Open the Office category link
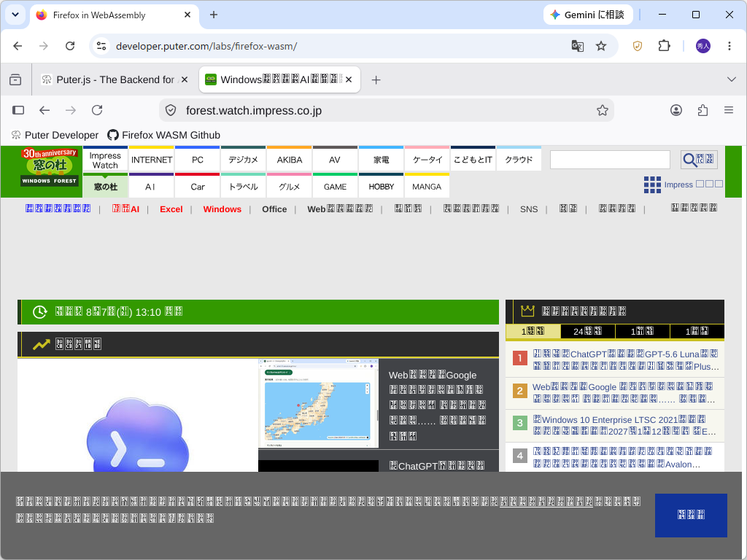747x560 pixels. [274, 209]
